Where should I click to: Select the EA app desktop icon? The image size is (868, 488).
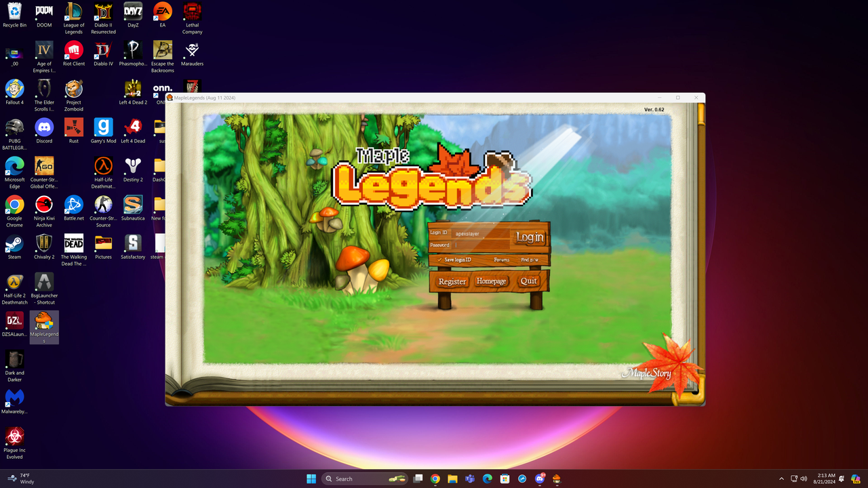162,16
